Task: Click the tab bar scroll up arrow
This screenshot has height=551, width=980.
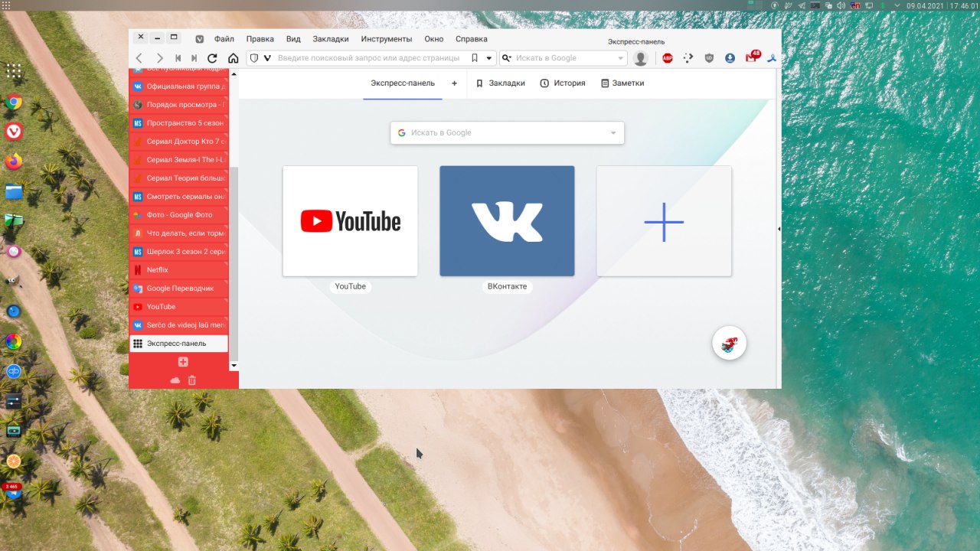Action: pyautogui.click(x=234, y=74)
